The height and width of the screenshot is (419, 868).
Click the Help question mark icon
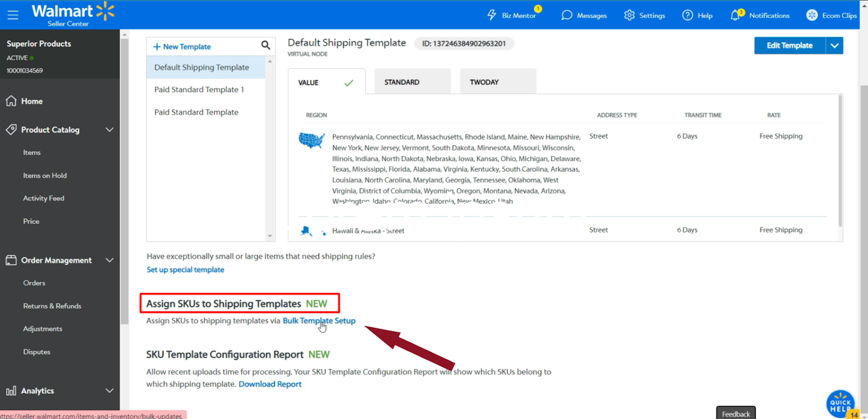tap(687, 15)
